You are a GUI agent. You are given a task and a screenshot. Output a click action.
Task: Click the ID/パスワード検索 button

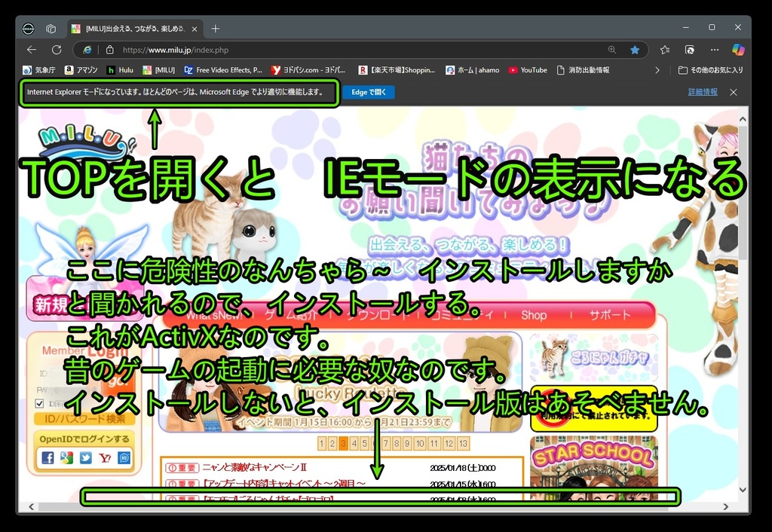84,419
